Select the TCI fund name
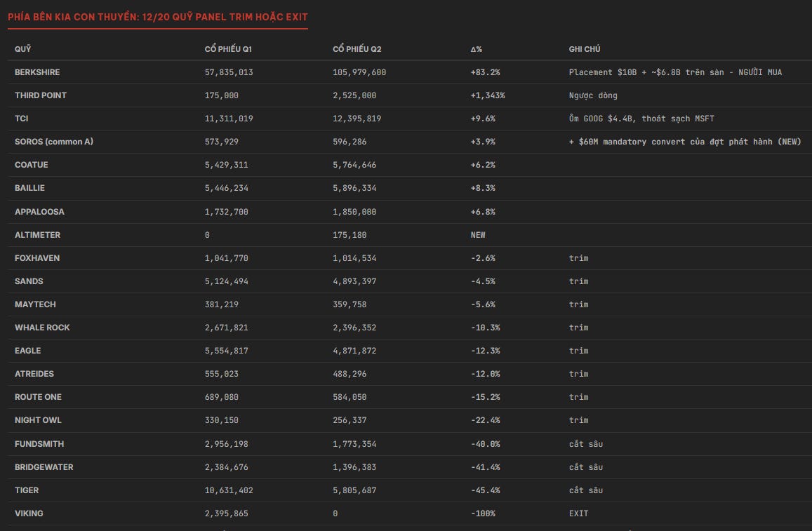This screenshot has width=812, height=531. click(21, 119)
